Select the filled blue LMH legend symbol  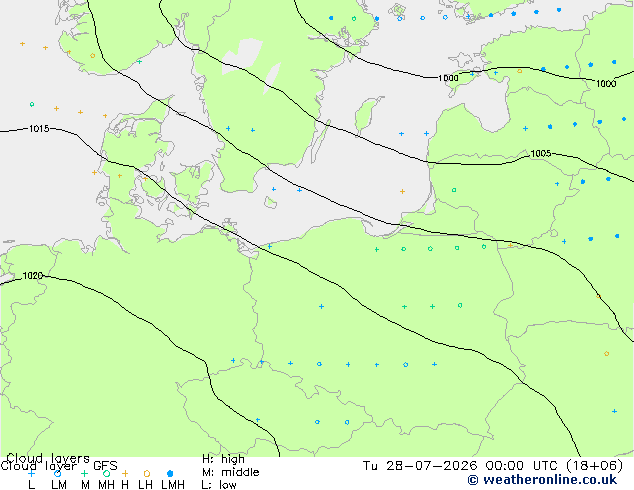click(170, 473)
